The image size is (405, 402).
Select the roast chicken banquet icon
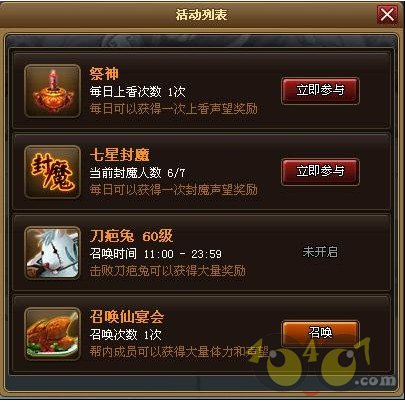52,334
